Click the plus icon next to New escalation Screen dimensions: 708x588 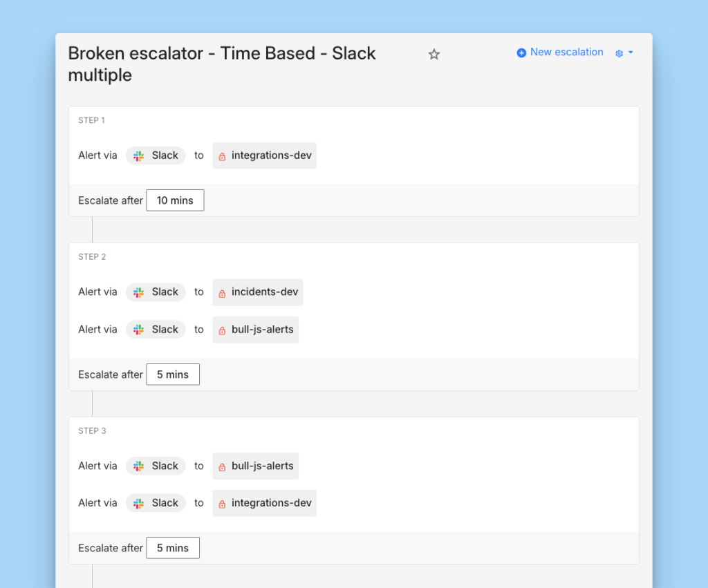521,53
